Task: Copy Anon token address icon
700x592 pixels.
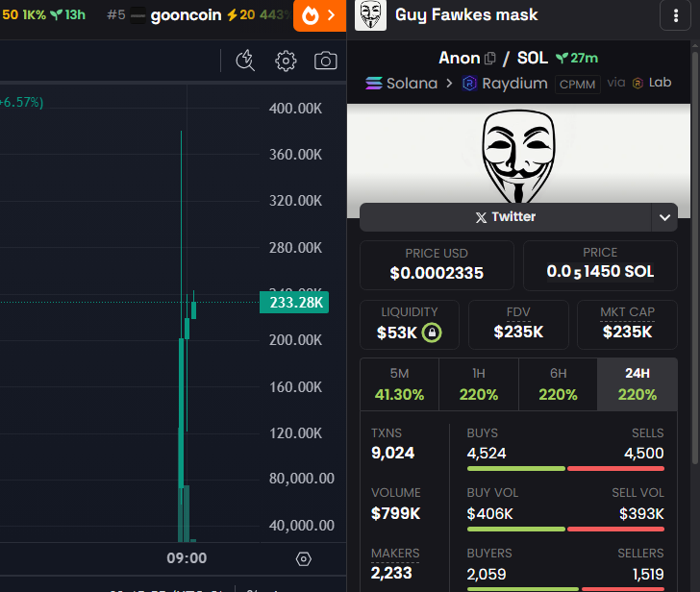Action: click(490, 58)
